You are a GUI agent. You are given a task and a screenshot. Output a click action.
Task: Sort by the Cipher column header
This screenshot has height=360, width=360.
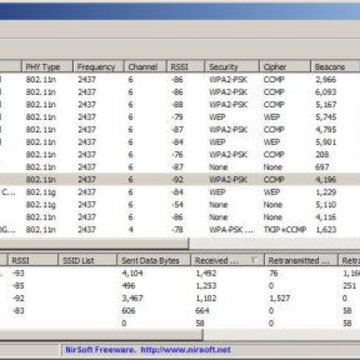pos(285,67)
